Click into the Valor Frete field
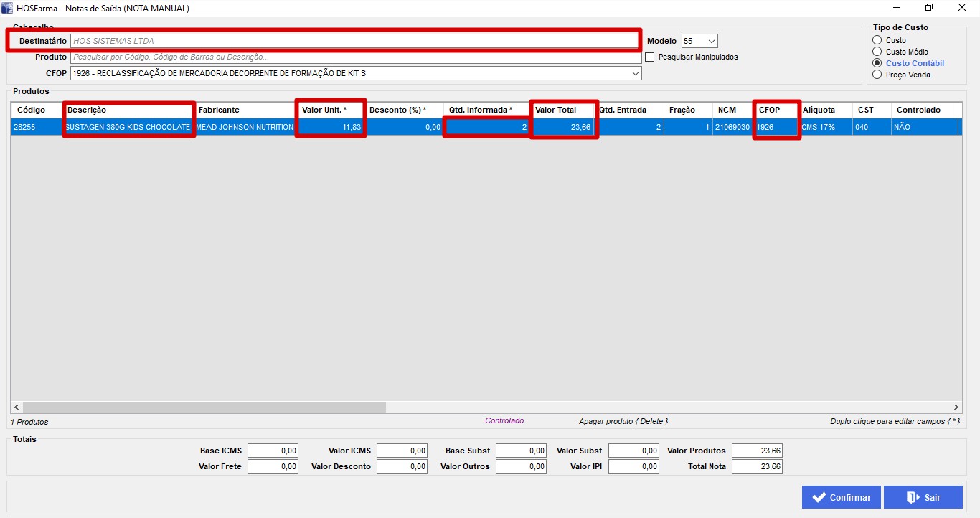This screenshot has width=980, height=518. [273, 466]
